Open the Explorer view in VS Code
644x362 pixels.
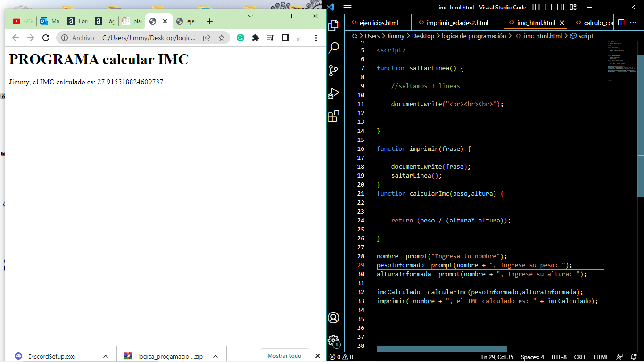(x=333, y=25)
